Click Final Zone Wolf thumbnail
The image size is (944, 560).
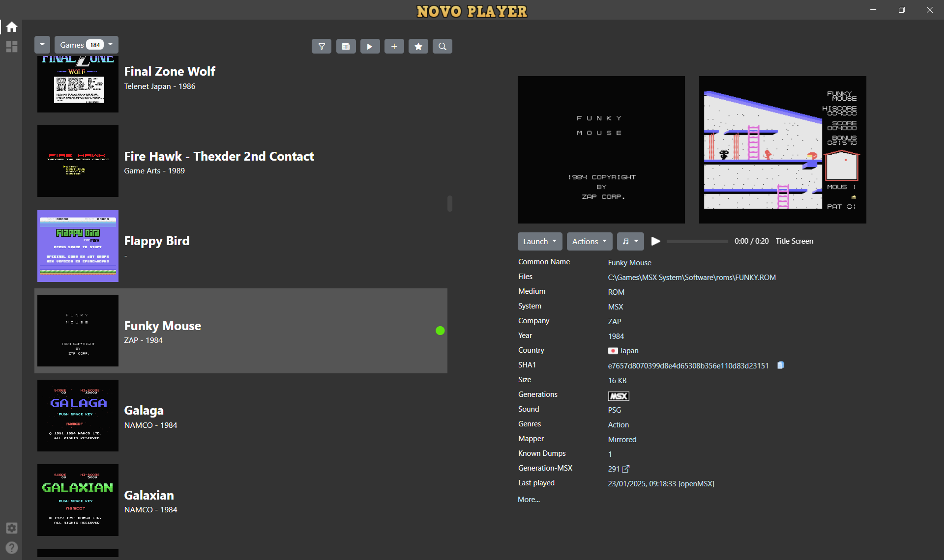click(78, 84)
